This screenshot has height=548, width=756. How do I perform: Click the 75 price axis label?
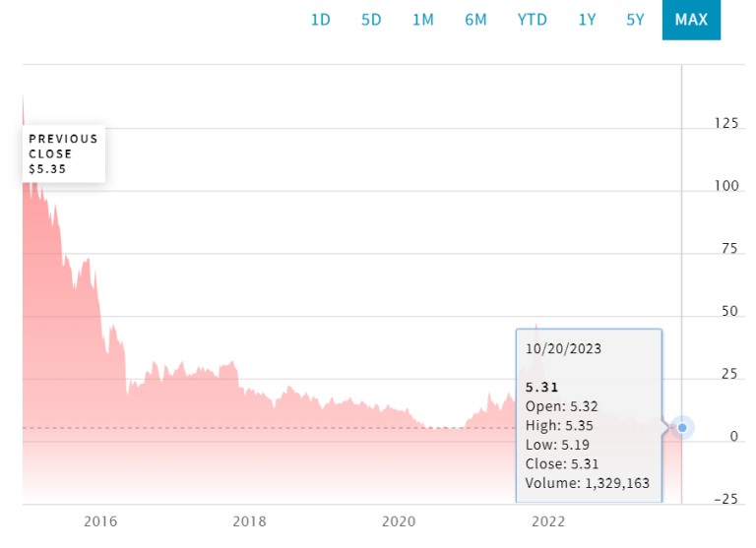pyautogui.click(x=729, y=249)
